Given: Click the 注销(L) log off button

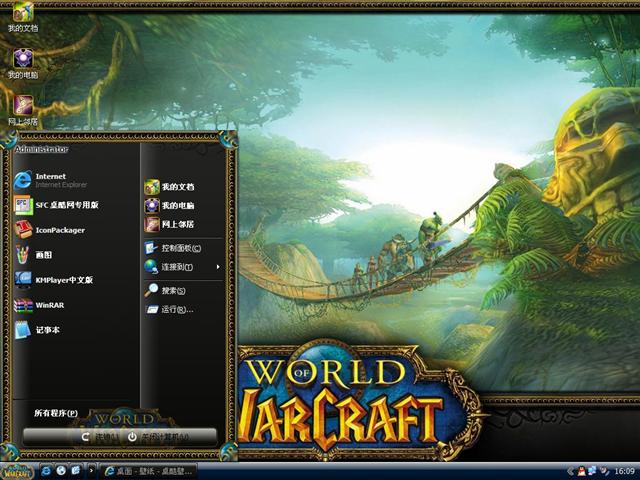Looking at the screenshot, I should click(x=100, y=437).
